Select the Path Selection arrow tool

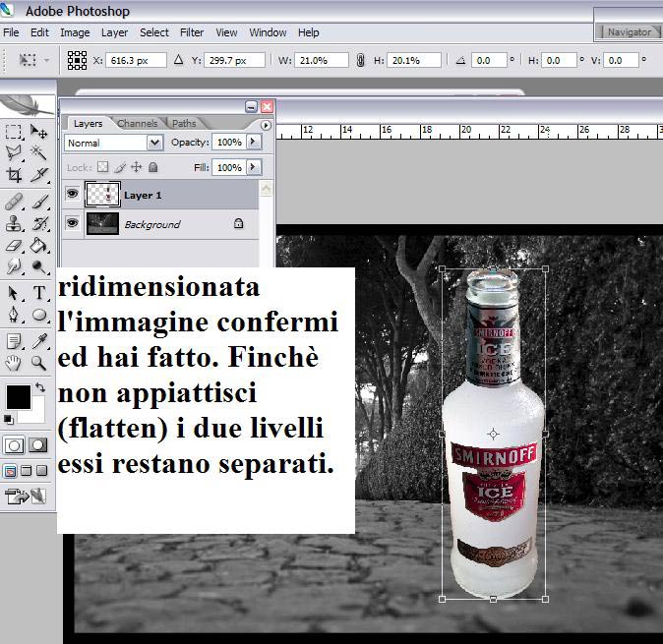coord(13,292)
